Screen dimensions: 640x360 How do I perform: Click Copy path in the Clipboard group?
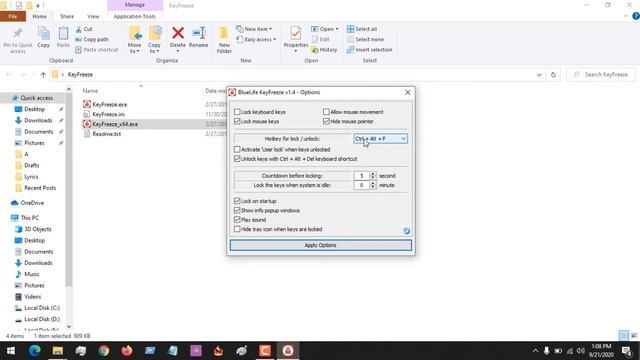tap(92, 40)
